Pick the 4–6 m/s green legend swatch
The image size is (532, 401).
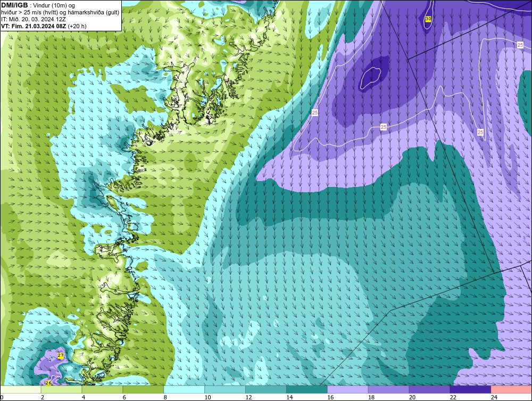pos(102,389)
